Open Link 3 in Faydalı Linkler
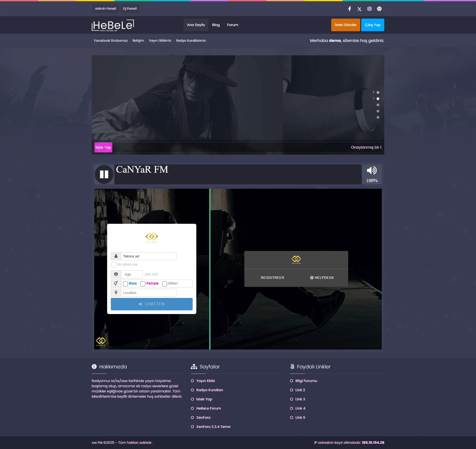Image resolution: width=476 pixels, height=449 pixels. pos(300,399)
